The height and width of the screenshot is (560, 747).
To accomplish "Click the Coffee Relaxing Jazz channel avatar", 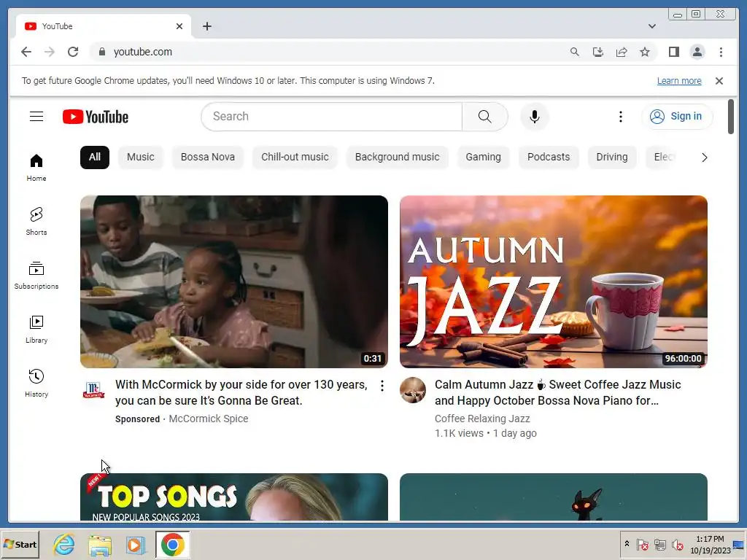I will 413,390.
